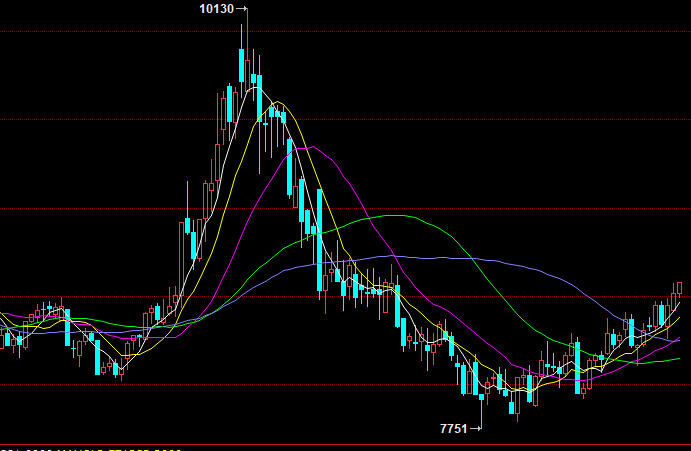Click the 7751 low price label

coord(453,428)
